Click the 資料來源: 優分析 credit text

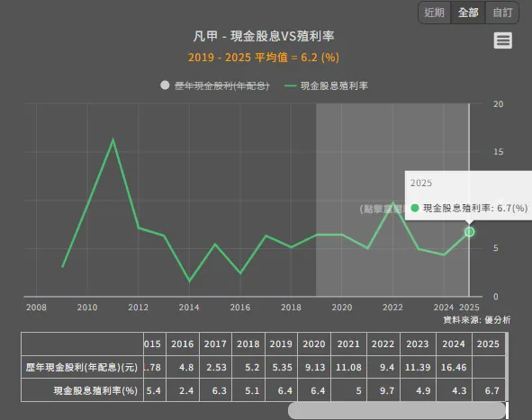pyautogui.click(x=476, y=319)
